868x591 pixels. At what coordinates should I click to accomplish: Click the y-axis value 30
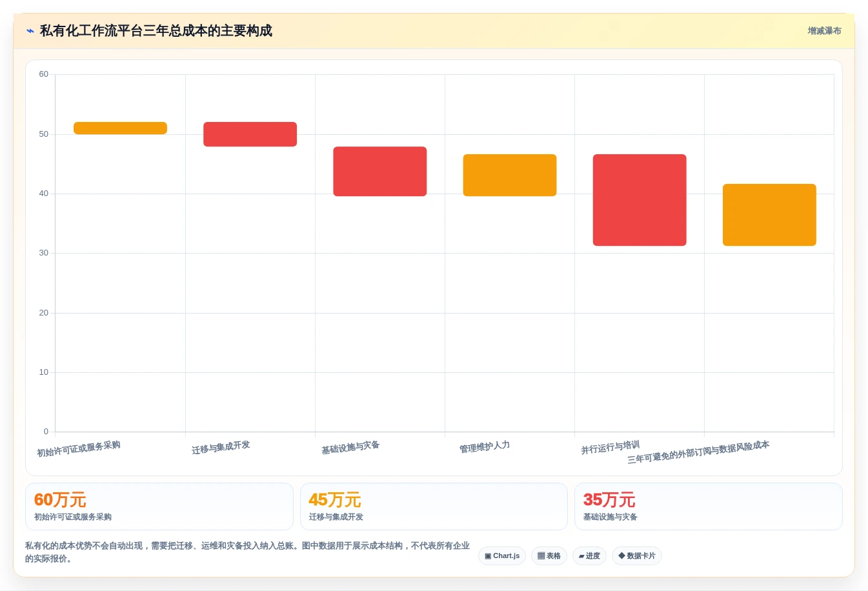pos(43,253)
